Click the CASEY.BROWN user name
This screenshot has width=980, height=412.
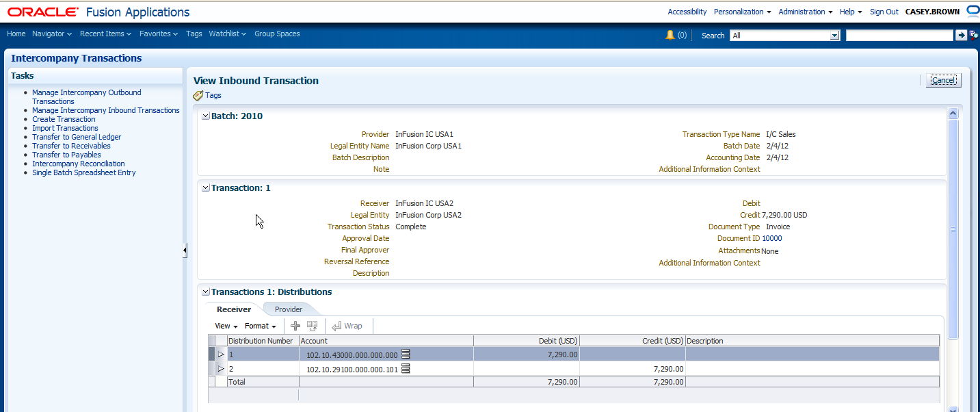(933, 12)
